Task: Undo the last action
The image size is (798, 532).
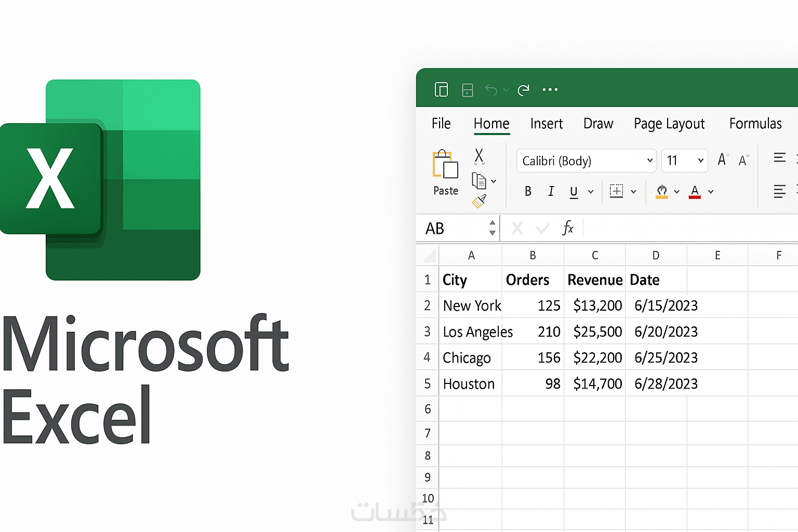Action: pyautogui.click(x=491, y=90)
